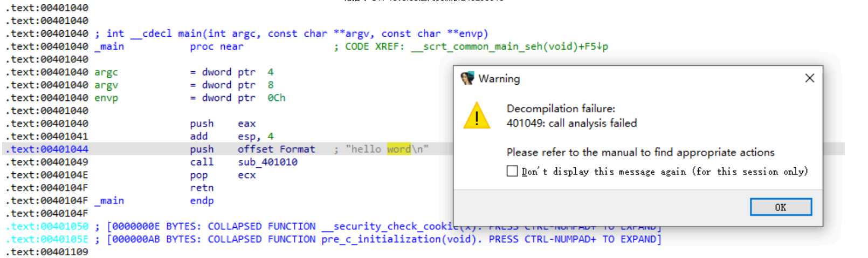Click the yellow warning triangle icon
The width and height of the screenshot is (868, 258).
[x=477, y=116]
